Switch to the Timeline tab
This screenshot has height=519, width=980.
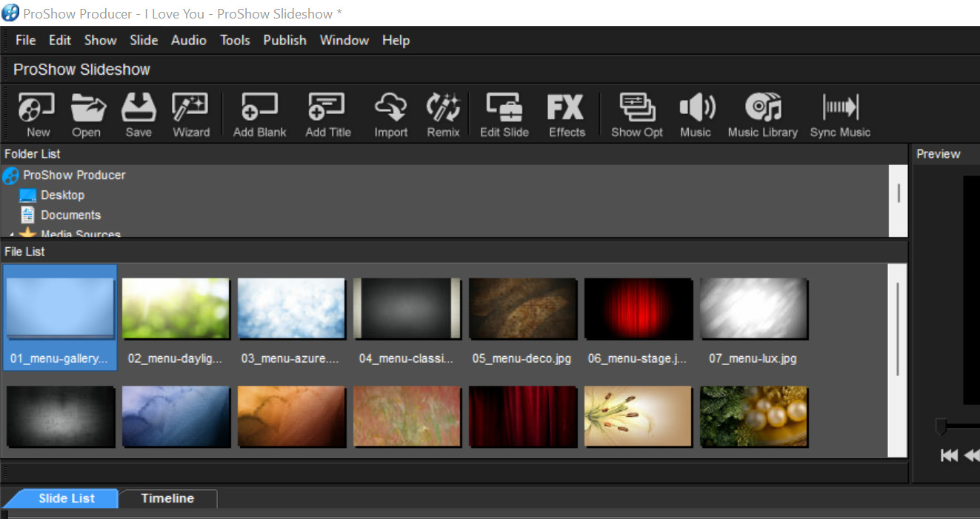[167, 498]
